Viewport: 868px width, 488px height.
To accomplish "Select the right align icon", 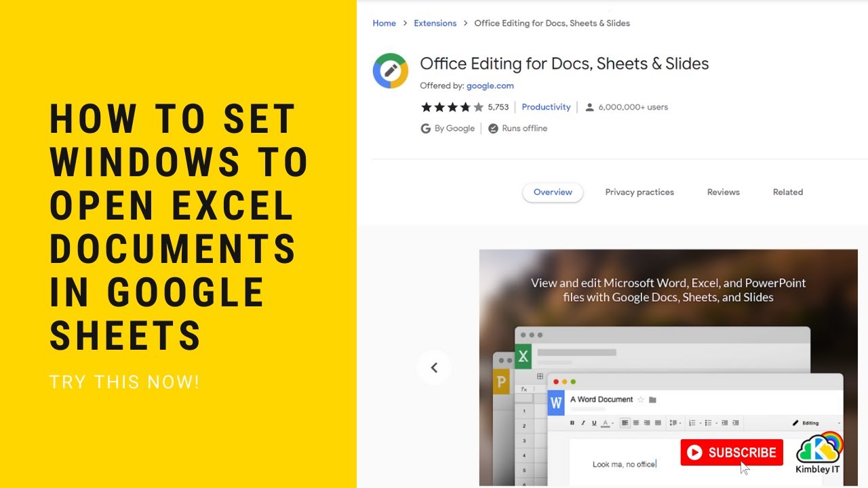I will pos(647,423).
